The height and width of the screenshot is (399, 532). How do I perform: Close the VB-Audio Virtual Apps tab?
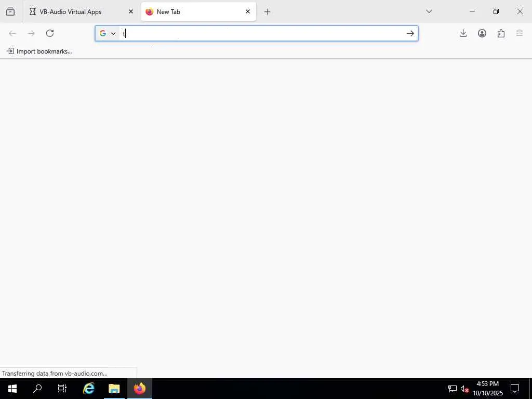pyautogui.click(x=131, y=11)
